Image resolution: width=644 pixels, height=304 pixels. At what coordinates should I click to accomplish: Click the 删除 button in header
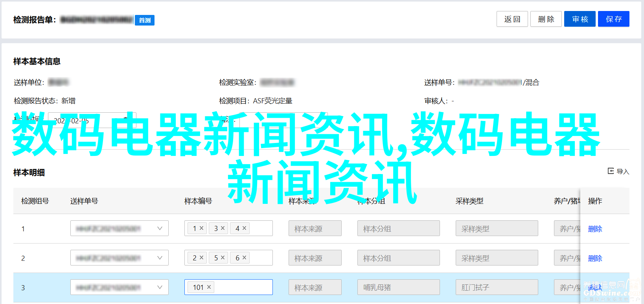pyautogui.click(x=546, y=19)
